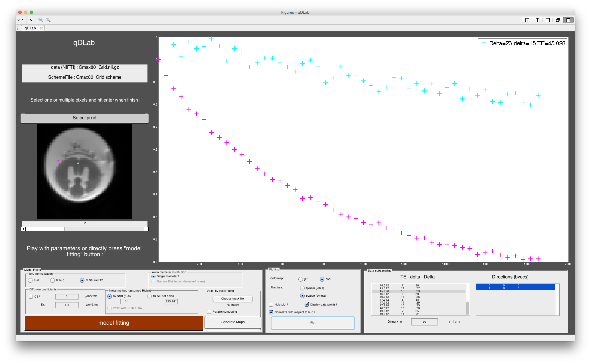
Task: Select the jet colormap radio button
Action: click(x=301, y=279)
